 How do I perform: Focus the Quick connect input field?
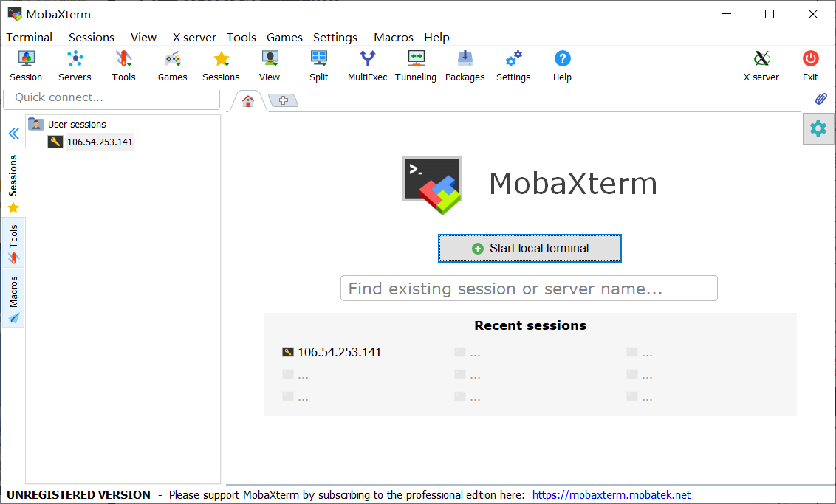pos(112,99)
